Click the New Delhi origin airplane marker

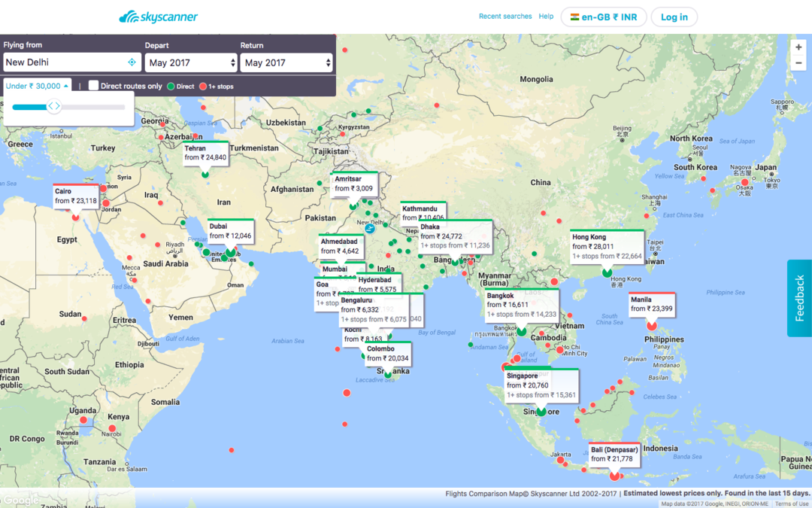(369, 227)
